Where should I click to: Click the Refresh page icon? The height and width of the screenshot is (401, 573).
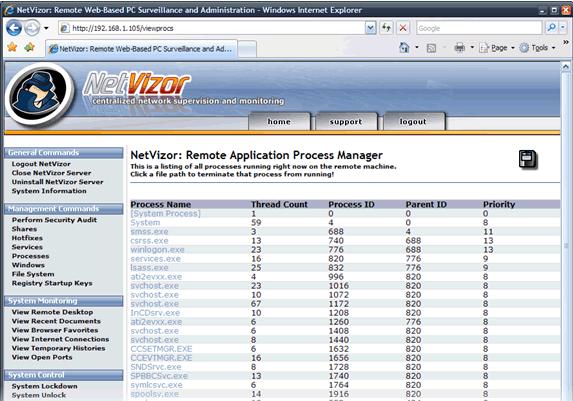coord(386,28)
